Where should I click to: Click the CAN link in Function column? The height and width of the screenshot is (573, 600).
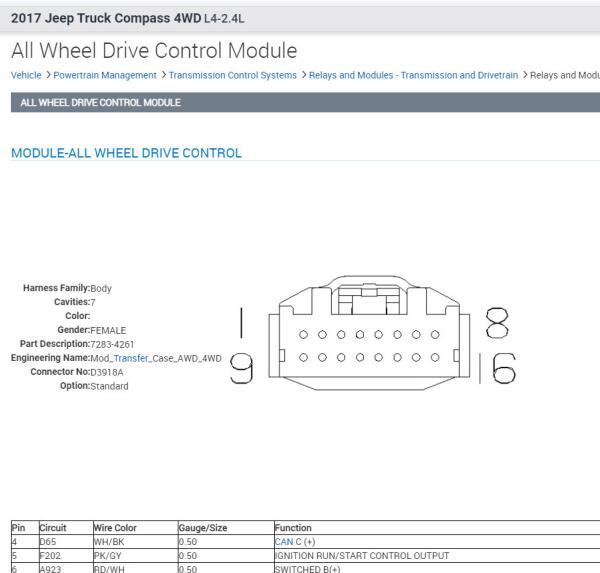(x=284, y=542)
